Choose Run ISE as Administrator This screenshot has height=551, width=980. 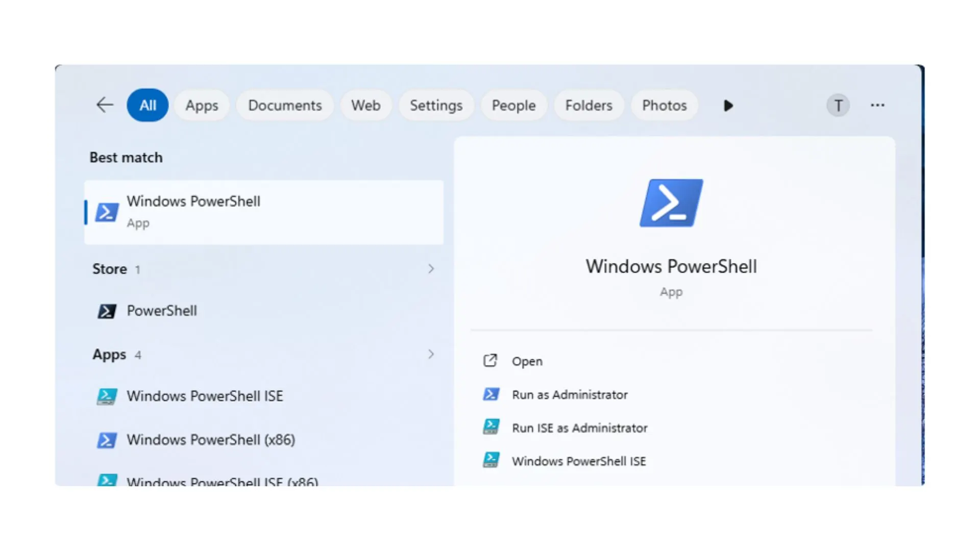tap(580, 428)
